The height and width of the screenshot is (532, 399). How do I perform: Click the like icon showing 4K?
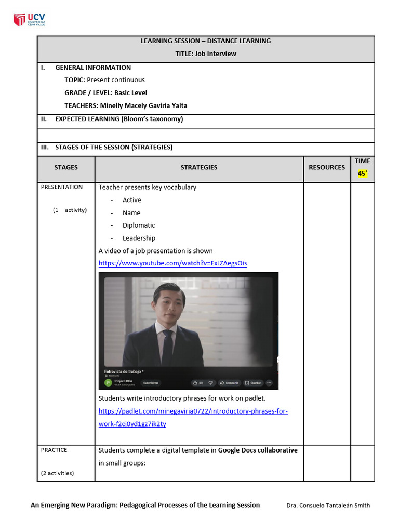tap(198, 383)
